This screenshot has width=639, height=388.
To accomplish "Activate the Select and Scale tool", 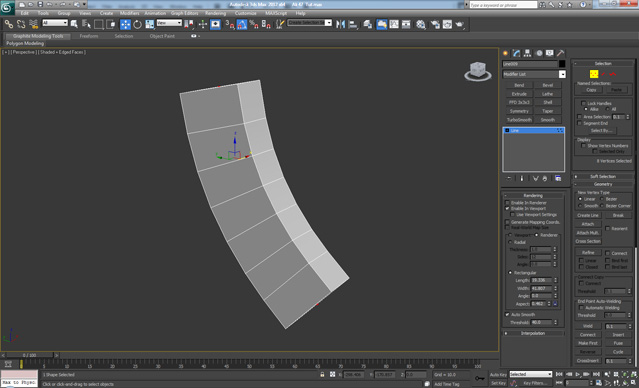I will click(x=150, y=24).
